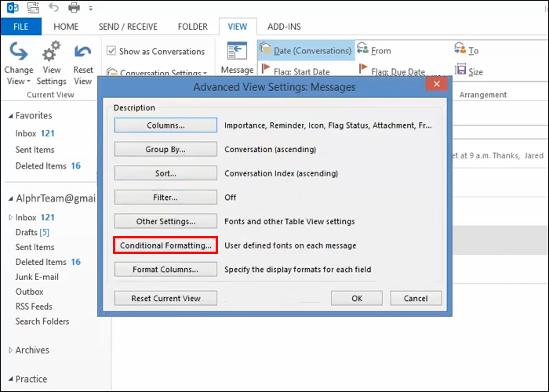Open Conditional Formatting... settings
Image resolution: width=549 pixels, height=392 pixels.
point(165,245)
